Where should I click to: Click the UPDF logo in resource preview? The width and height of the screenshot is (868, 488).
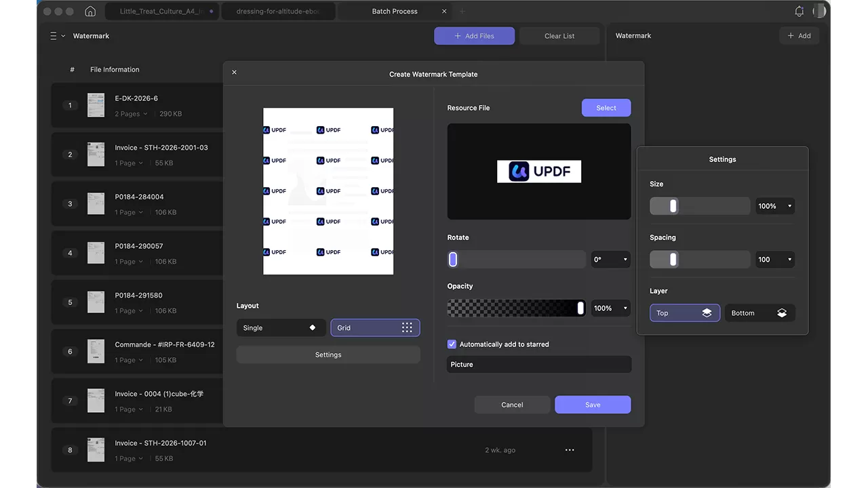point(539,171)
